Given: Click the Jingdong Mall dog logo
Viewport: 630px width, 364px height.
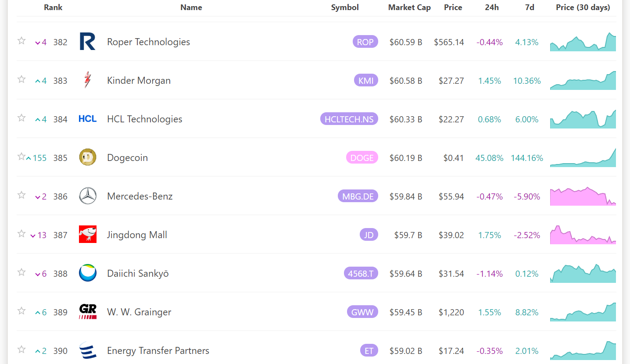Looking at the screenshot, I should [88, 235].
